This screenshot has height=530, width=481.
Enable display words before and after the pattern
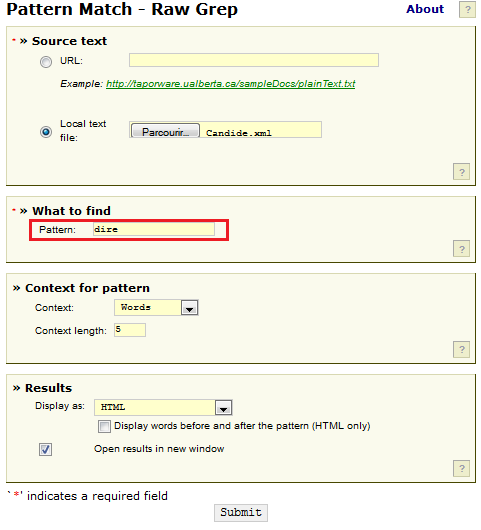(104, 426)
